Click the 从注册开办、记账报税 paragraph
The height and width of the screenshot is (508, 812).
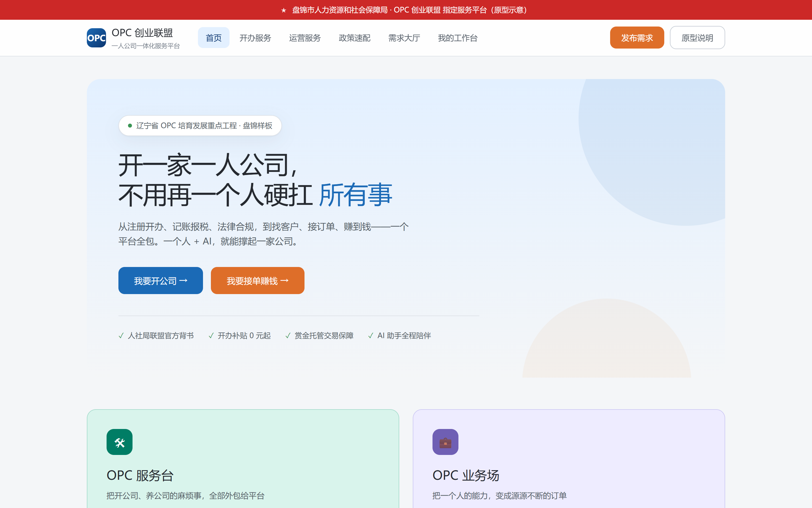(x=263, y=234)
